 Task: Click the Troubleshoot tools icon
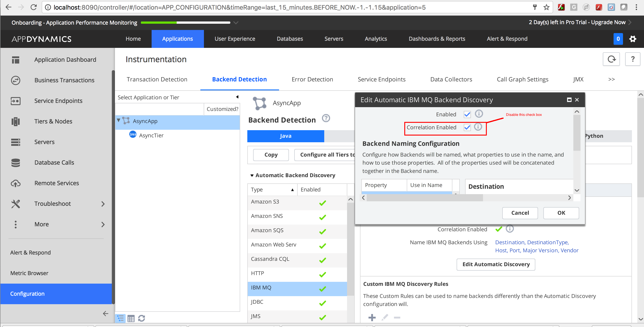15,204
